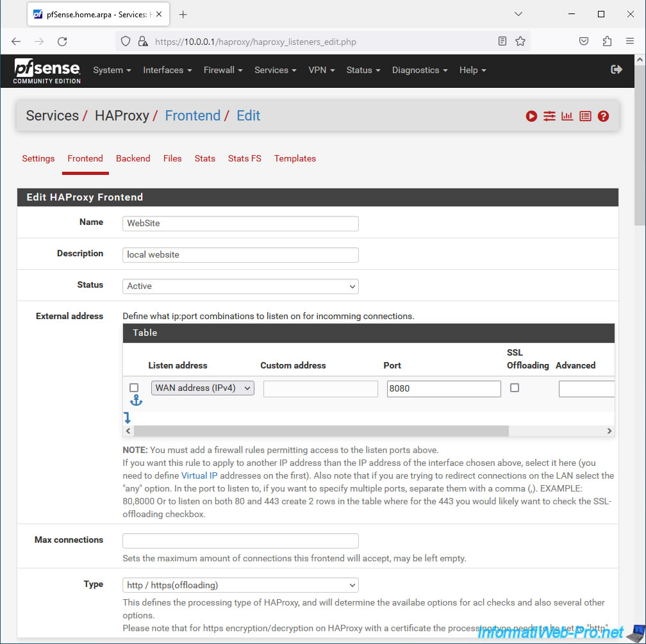Enable the SSL Offloading checkbox
This screenshot has width=646, height=644.
click(x=515, y=388)
